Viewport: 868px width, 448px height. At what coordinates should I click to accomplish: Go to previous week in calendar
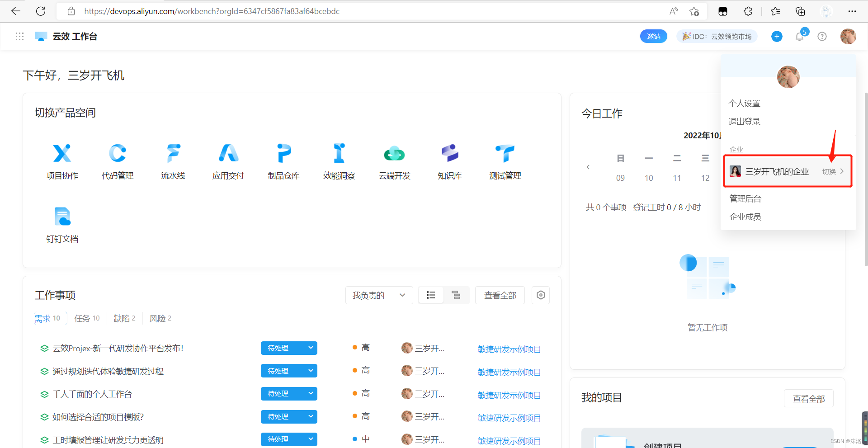(x=588, y=167)
